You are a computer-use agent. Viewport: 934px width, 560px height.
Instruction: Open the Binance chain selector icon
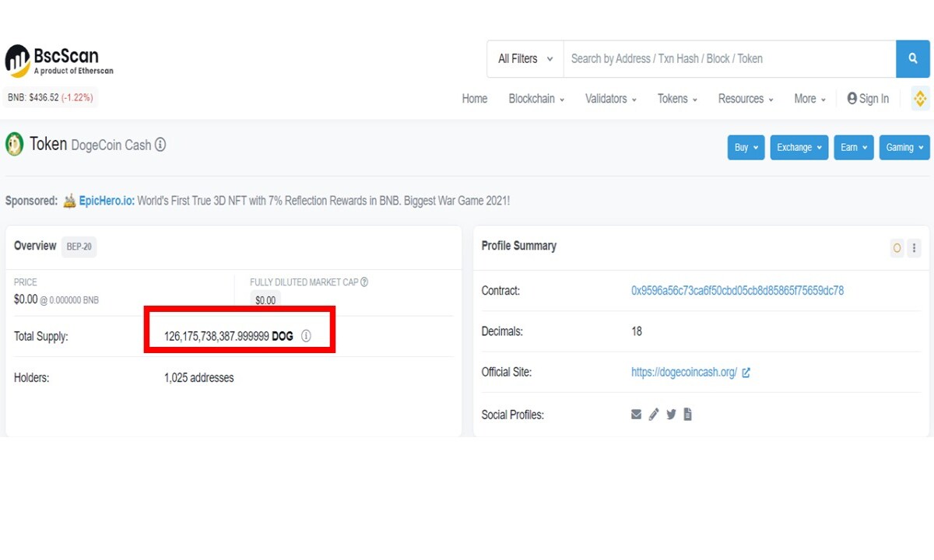click(920, 99)
